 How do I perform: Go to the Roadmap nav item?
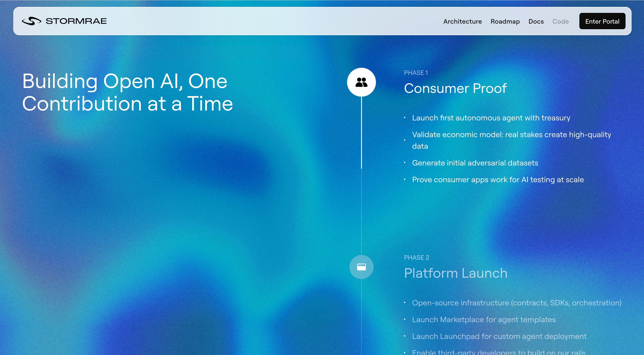tap(505, 21)
